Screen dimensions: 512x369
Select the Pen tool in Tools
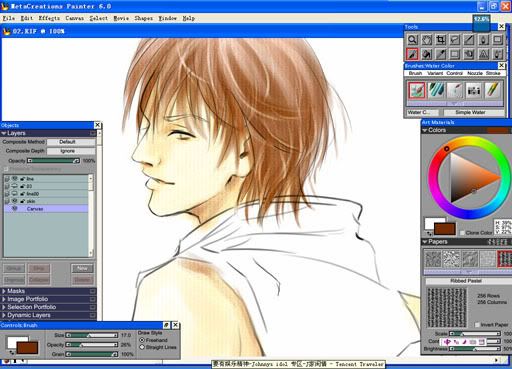tap(483, 40)
